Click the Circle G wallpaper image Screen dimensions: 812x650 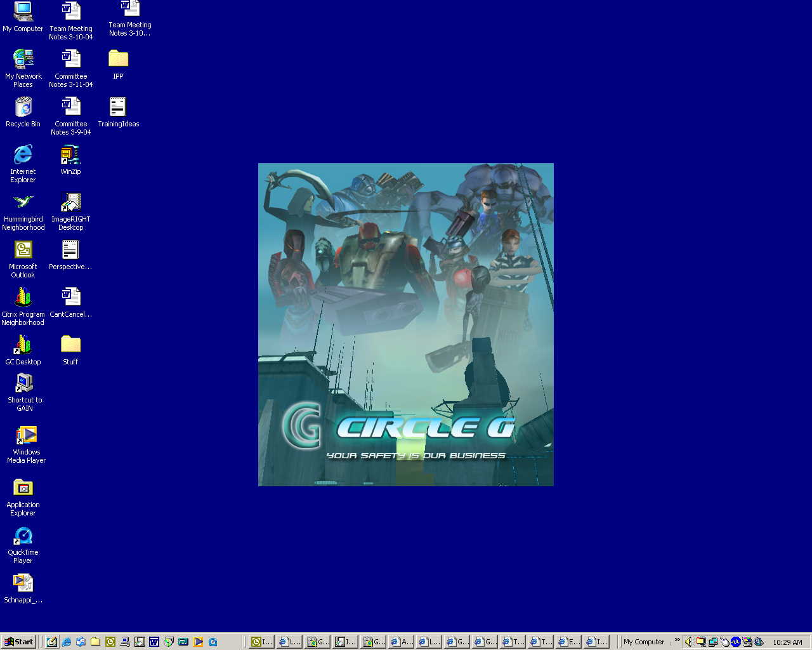[406, 324]
